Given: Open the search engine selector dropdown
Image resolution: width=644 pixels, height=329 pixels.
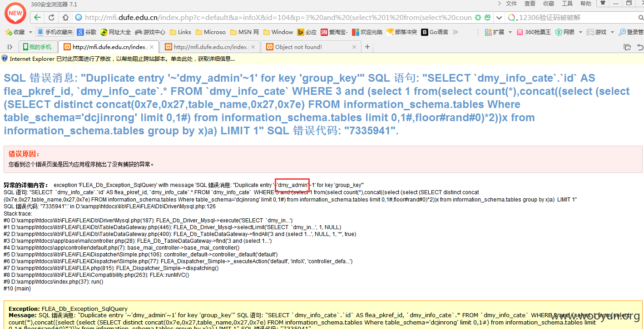Looking at the screenshot, I should (x=513, y=18).
